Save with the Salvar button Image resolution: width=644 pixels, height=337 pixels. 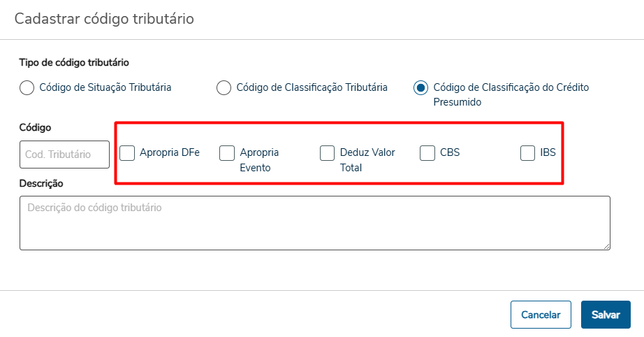click(x=606, y=315)
